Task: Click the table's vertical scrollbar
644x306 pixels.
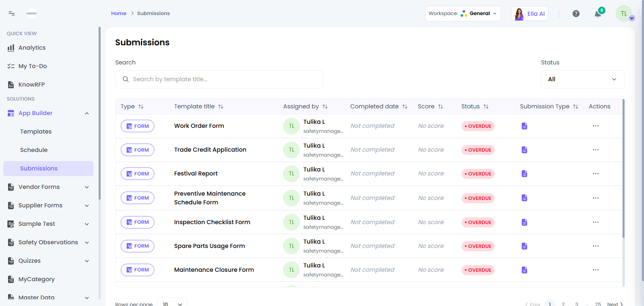Action: [x=624, y=168]
